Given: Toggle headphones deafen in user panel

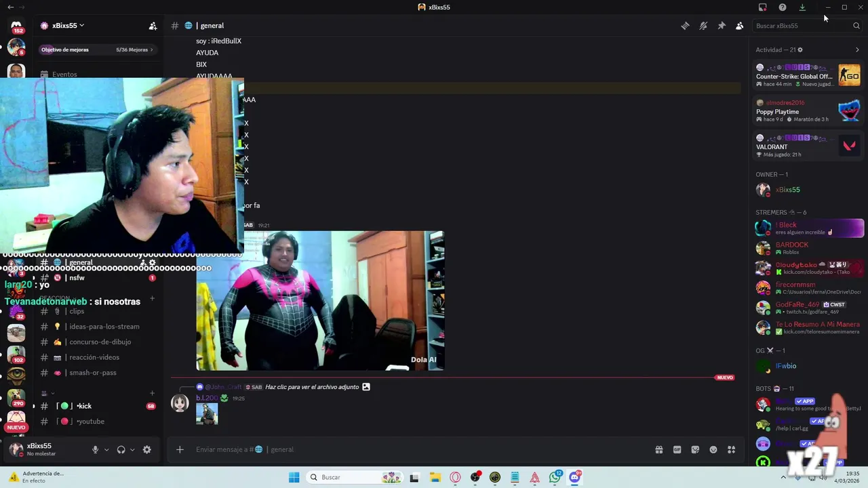Looking at the screenshot, I should (121, 449).
